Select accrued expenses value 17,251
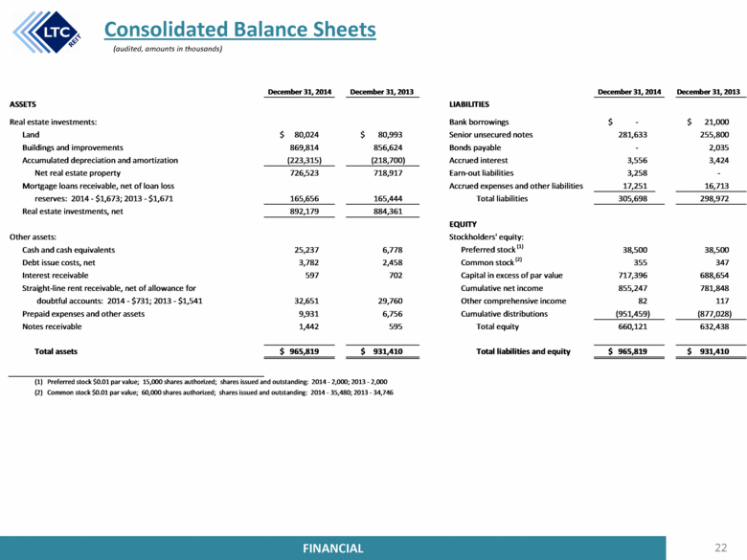This screenshot has width=747, height=560. point(635,186)
